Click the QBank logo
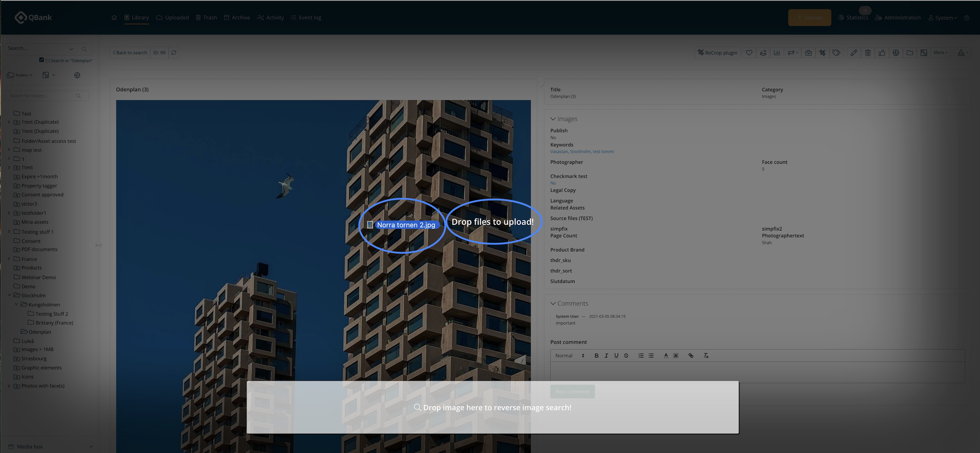The image size is (980, 453). click(x=33, y=17)
